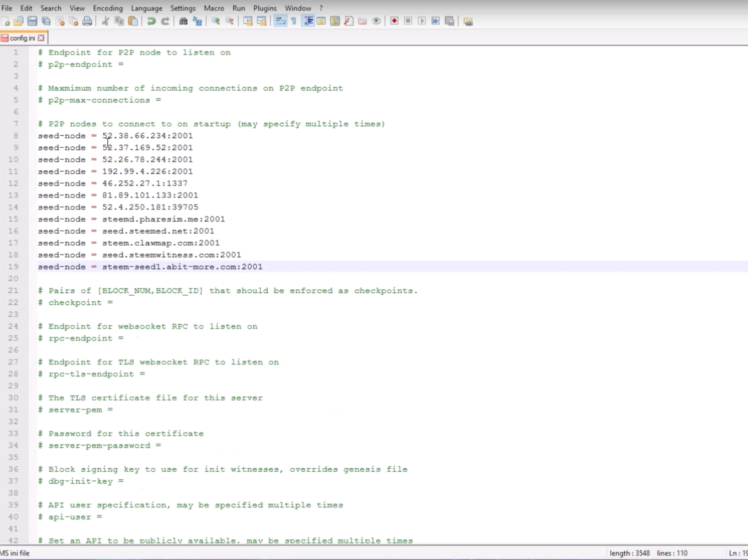
Task: Open the Replace dialog icon
Action: coord(197,21)
